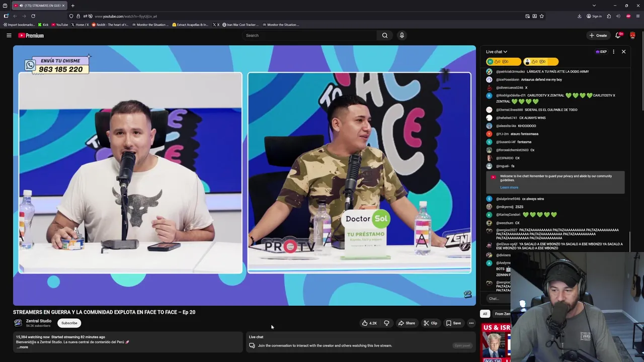This screenshot has width=644, height=362.
Task: Click @KarinqCondori chat message
Action: coord(526,215)
